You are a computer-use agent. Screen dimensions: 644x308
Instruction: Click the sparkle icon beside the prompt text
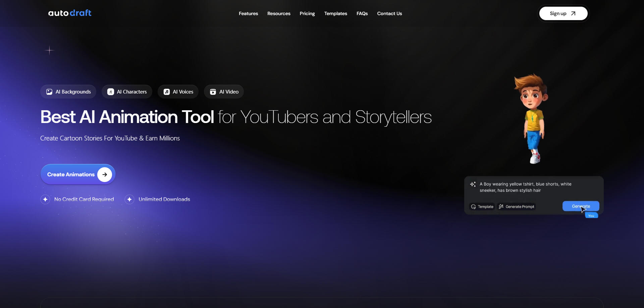coord(473,184)
